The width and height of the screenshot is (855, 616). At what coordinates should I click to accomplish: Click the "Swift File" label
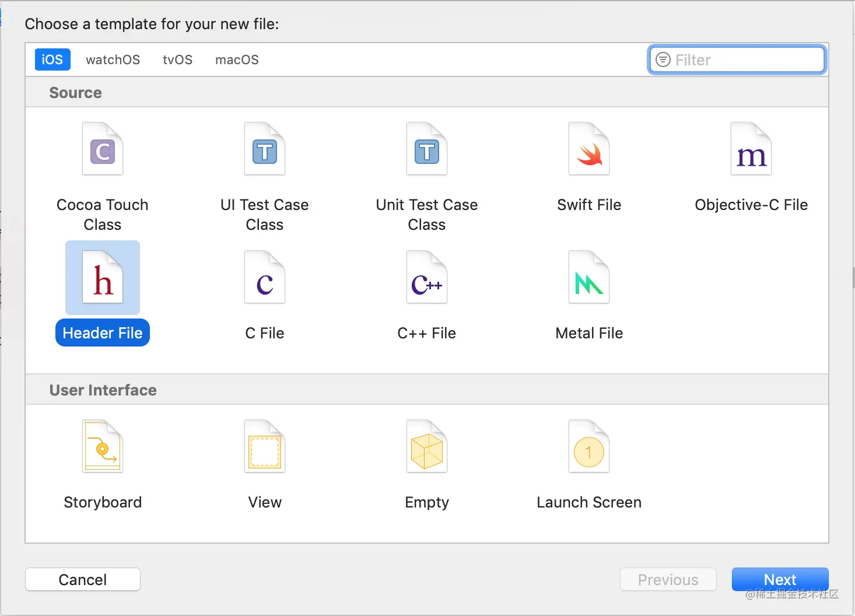point(589,205)
